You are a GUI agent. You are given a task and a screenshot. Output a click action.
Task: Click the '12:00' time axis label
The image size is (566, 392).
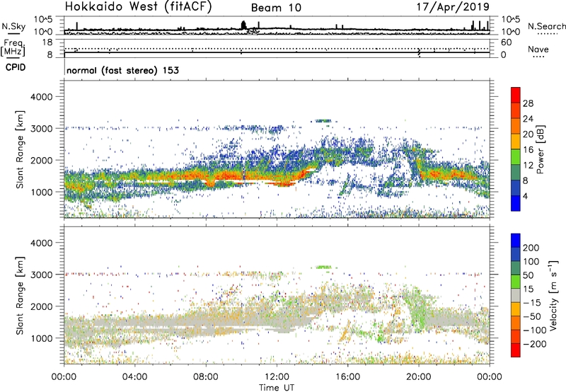pyautogui.click(x=277, y=377)
